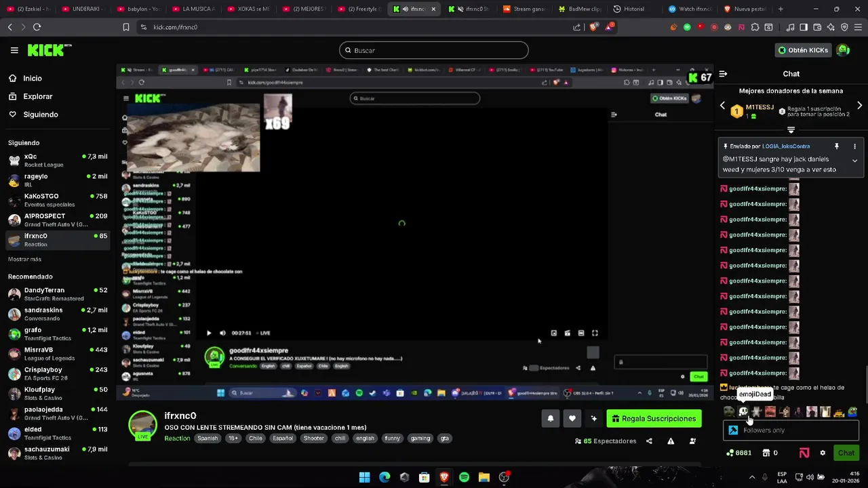Expand Mostrar más in following list
868x488 pixels.
tap(24, 260)
